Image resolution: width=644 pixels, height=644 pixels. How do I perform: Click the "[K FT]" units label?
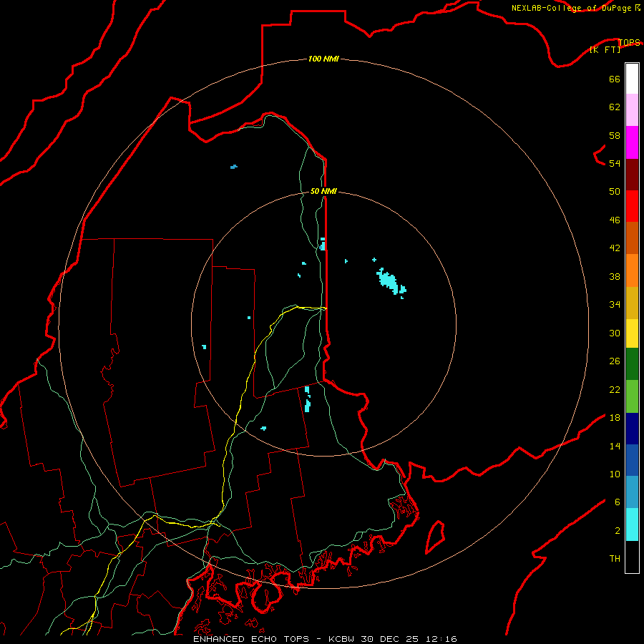605,49
